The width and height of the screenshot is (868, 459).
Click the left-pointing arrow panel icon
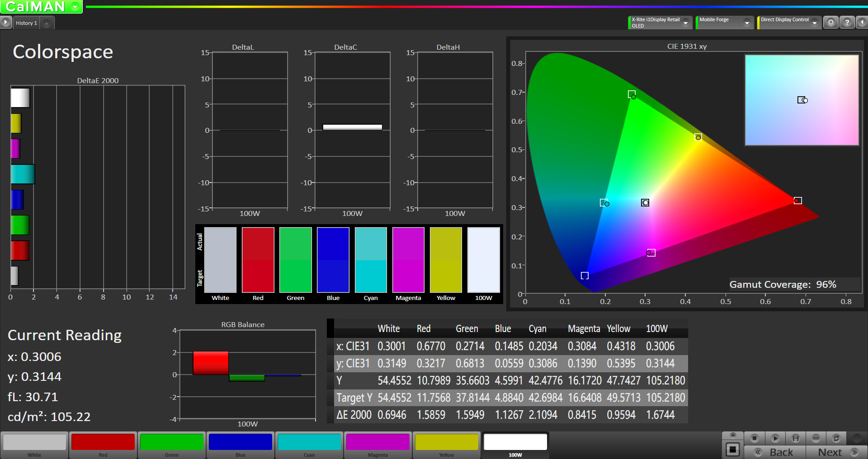click(862, 22)
